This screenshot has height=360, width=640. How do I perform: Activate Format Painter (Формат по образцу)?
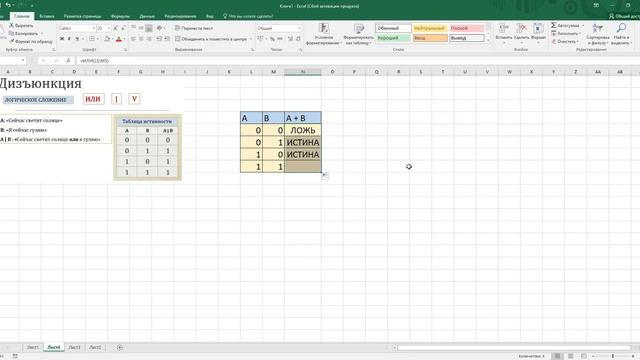31,41
